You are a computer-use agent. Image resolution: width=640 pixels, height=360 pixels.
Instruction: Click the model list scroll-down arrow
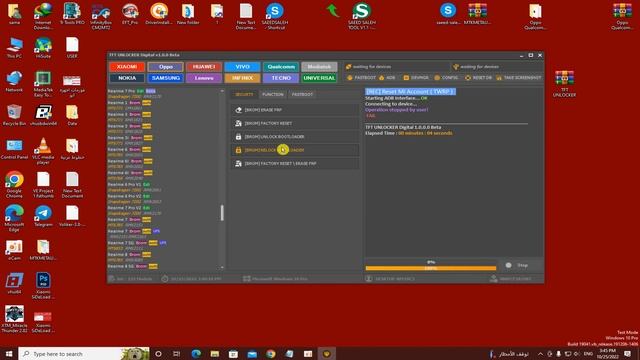[x=222, y=267]
